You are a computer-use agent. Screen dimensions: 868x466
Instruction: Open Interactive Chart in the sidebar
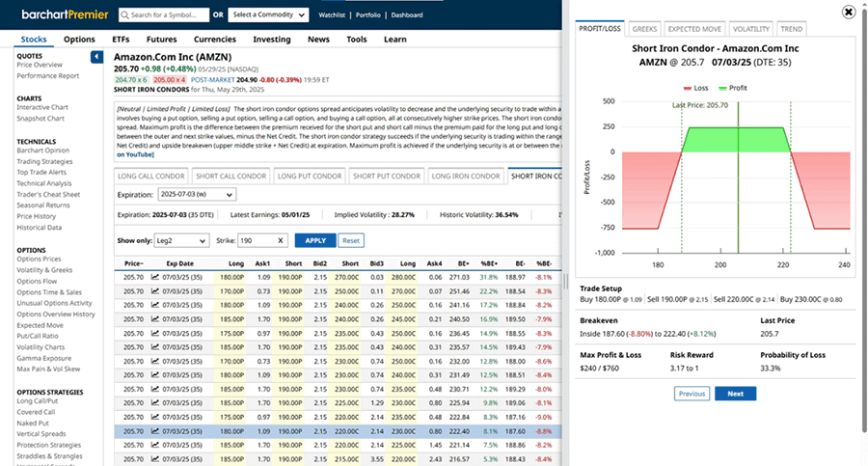tap(42, 107)
